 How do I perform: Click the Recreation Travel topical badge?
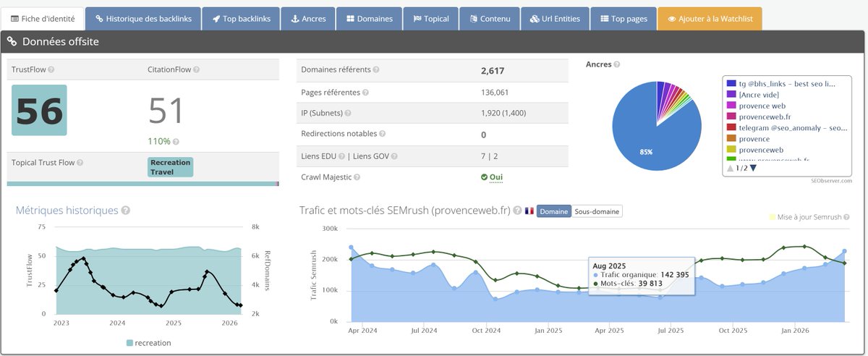171,167
